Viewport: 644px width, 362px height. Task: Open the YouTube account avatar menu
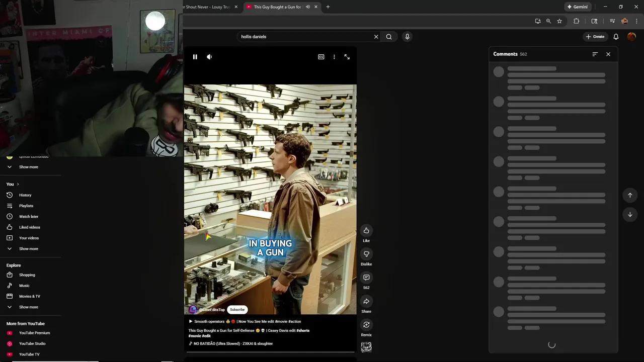(x=631, y=37)
